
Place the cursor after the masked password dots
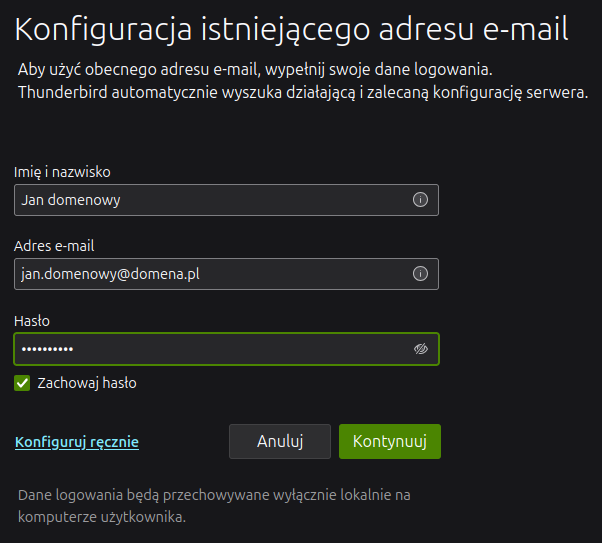pyautogui.click(x=75, y=349)
